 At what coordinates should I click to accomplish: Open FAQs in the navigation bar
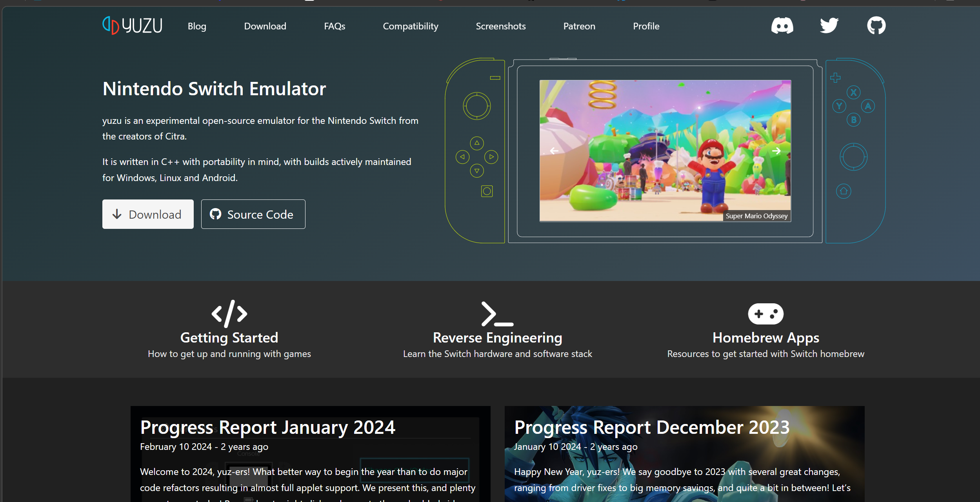pyautogui.click(x=335, y=26)
